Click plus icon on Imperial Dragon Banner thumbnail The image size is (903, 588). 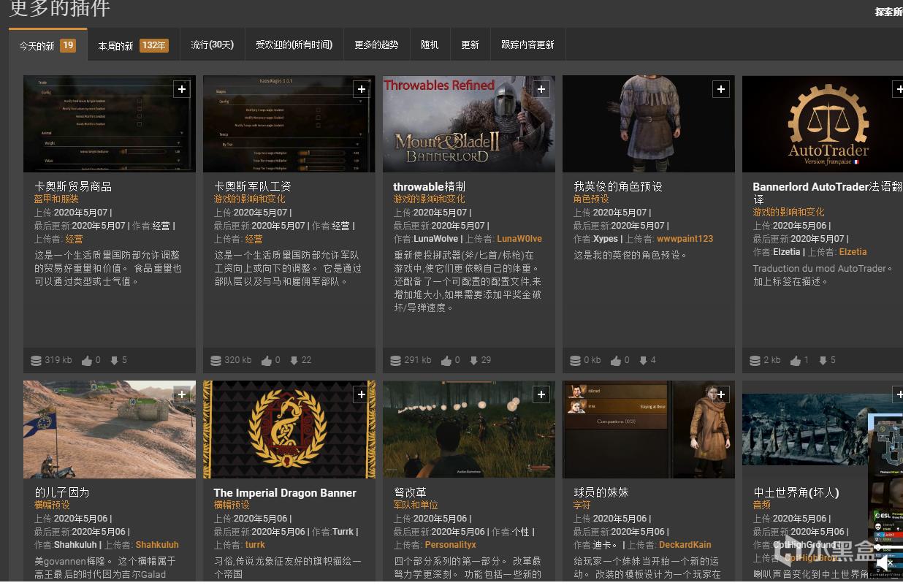point(362,394)
